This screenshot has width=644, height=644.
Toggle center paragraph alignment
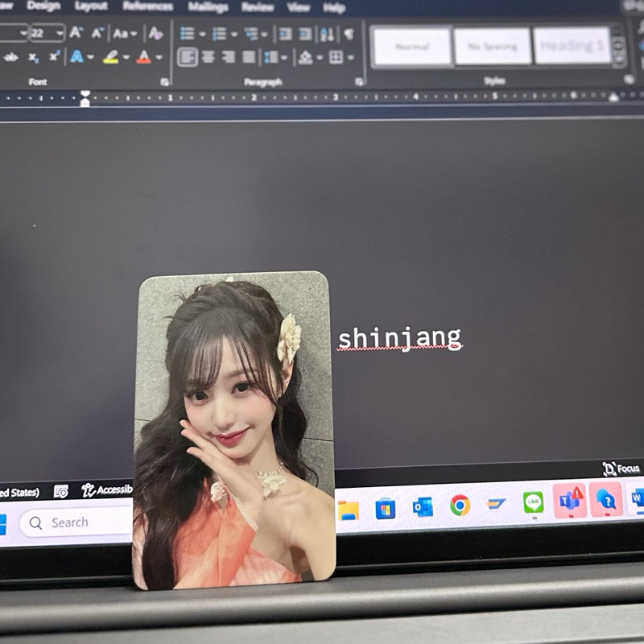[208, 57]
